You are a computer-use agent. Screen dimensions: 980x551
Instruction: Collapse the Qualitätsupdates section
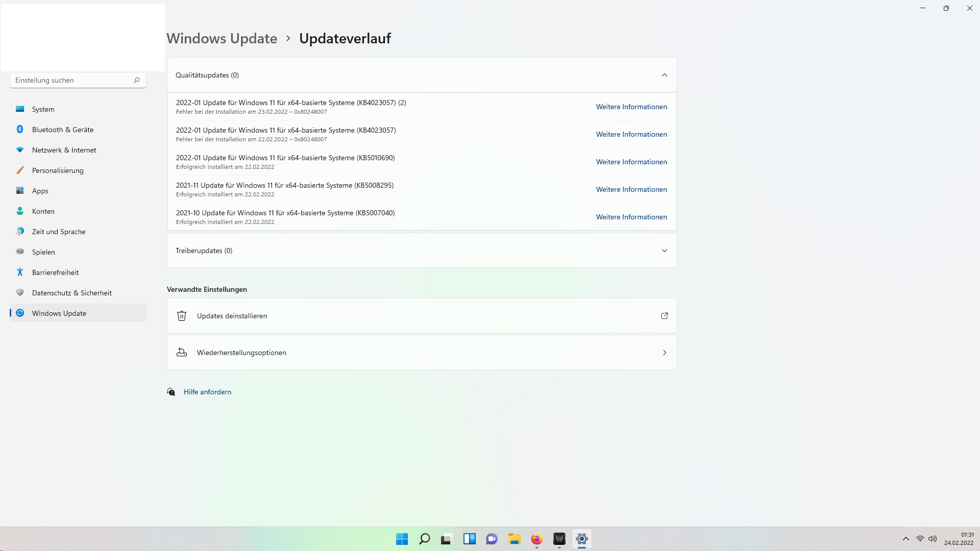point(665,74)
